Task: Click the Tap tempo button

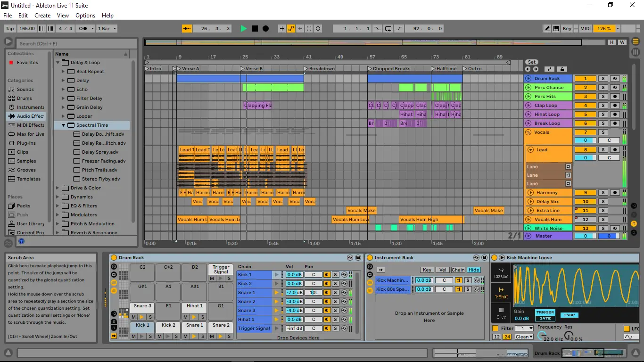Action: click(9, 29)
